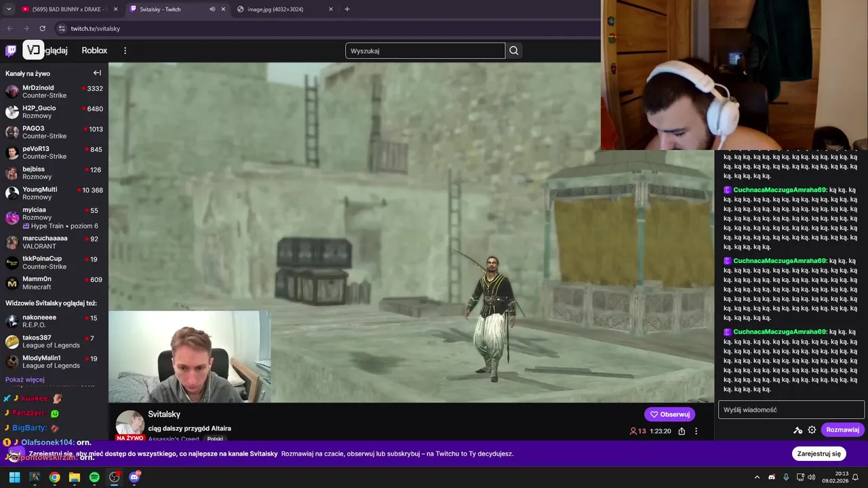Click the Svitalsky channel name

tap(164, 414)
